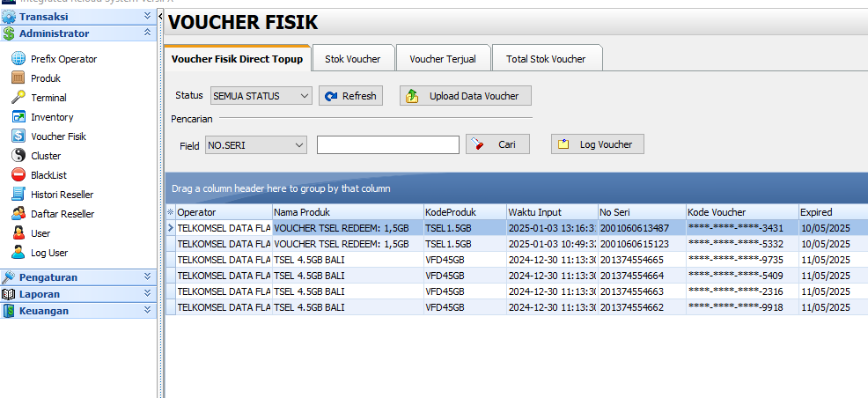
Task: Sort by Operator column header
Action: click(224, 212)
